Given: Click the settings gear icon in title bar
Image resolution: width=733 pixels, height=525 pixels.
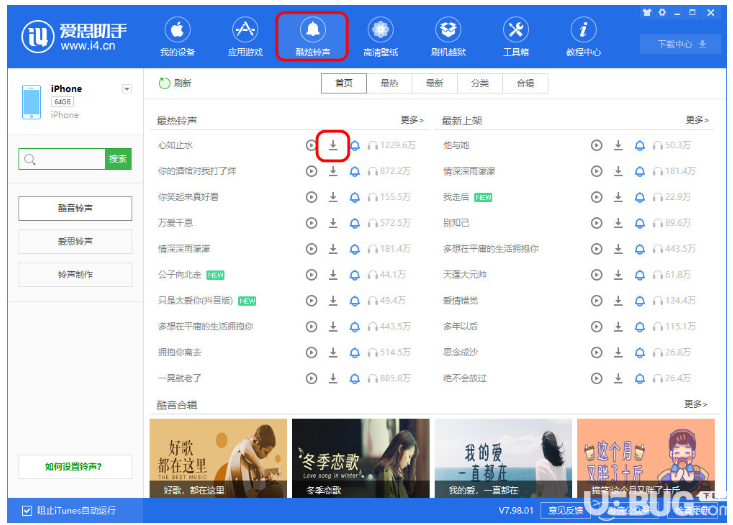Looking at the screenshot, I should point(662,13).
